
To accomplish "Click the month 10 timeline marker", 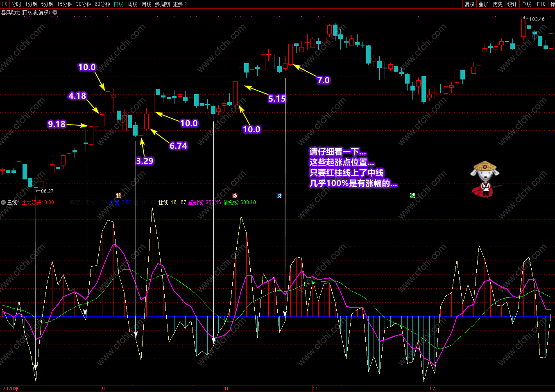I will pos(227,389).
